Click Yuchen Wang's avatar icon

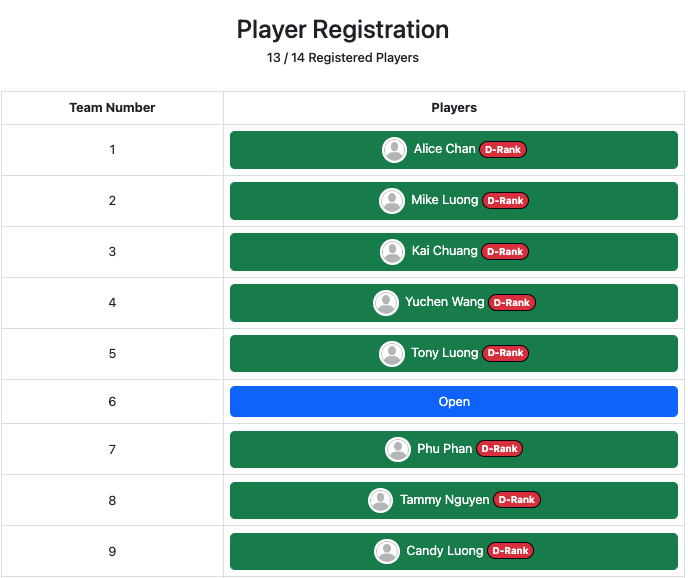[x=386, y=303]
